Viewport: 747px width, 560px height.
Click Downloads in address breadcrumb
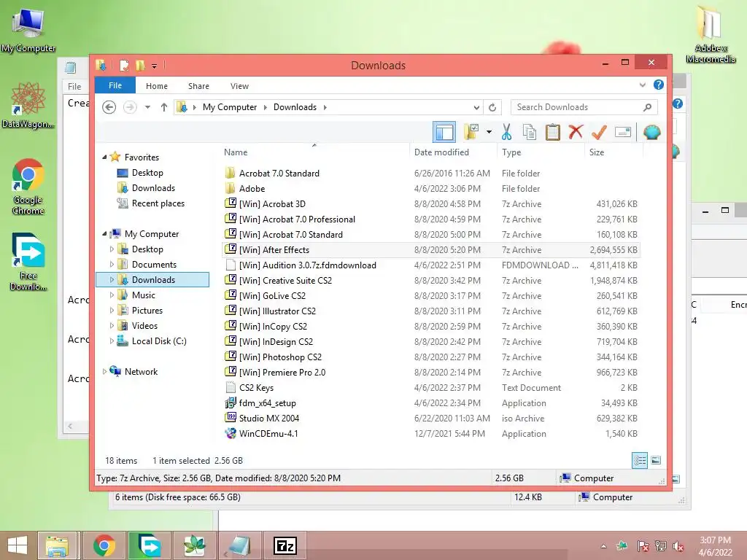coord(295,107)
